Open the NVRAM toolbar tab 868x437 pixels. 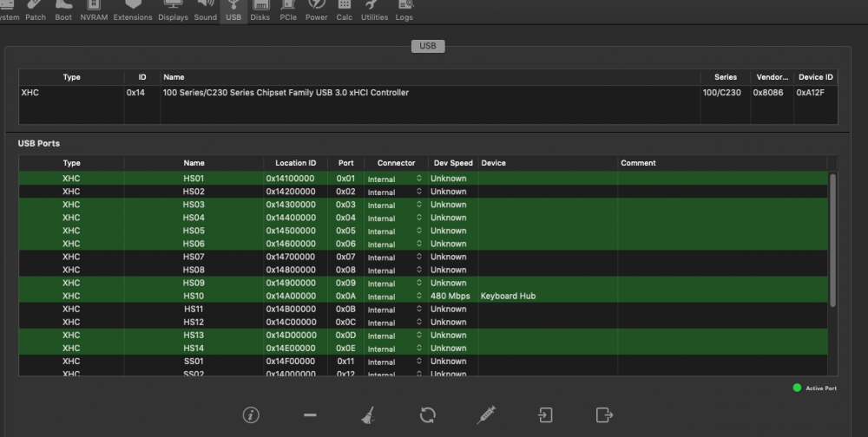[x=94, y=11]
